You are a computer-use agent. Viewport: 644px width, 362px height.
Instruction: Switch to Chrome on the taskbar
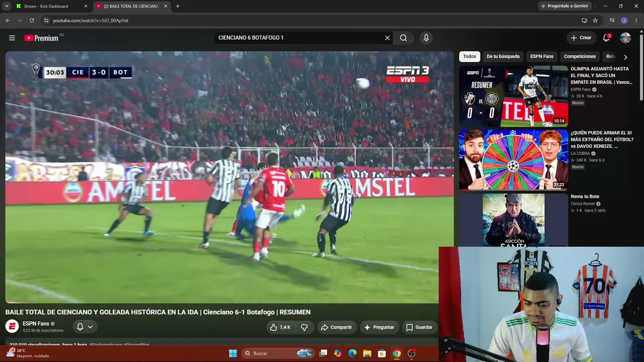click(x=396, y=353)
